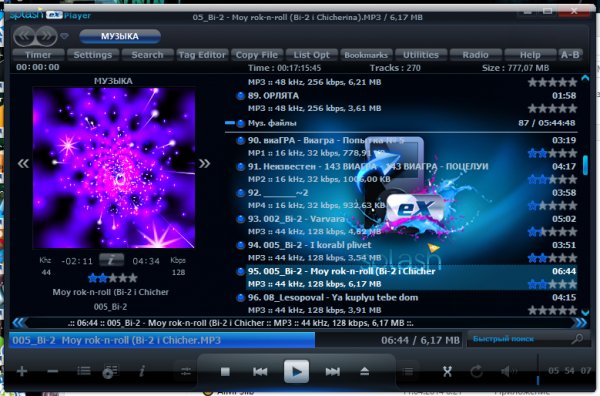This screenshot has height=396, width=600.
Task: Set rating stars under the cover art
Action: pos(113,278)
